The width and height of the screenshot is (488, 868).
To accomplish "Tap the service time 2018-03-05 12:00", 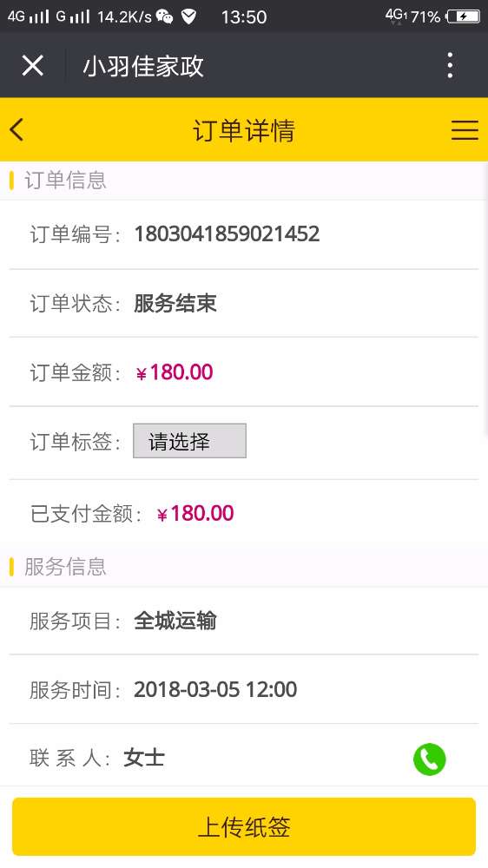I will [x=215, y=690].
